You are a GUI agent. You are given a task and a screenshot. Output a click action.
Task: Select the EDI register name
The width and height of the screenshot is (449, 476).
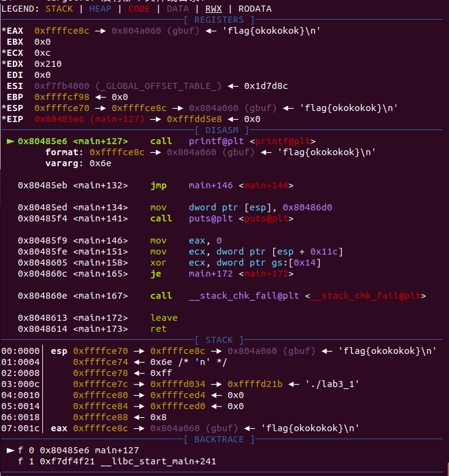(15, 75)
